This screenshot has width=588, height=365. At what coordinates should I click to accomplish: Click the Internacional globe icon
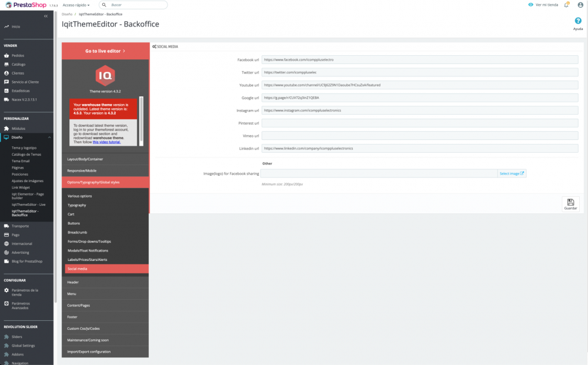pos(6,243)
